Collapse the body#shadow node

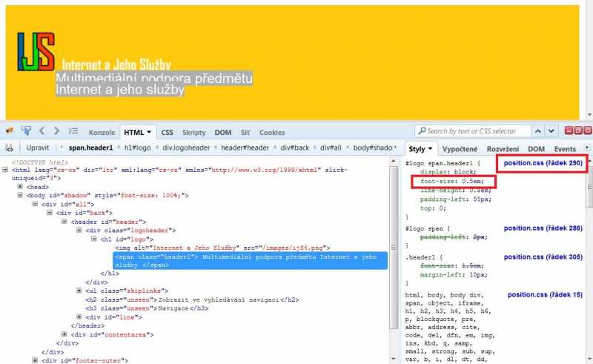[x=20, y=195]
